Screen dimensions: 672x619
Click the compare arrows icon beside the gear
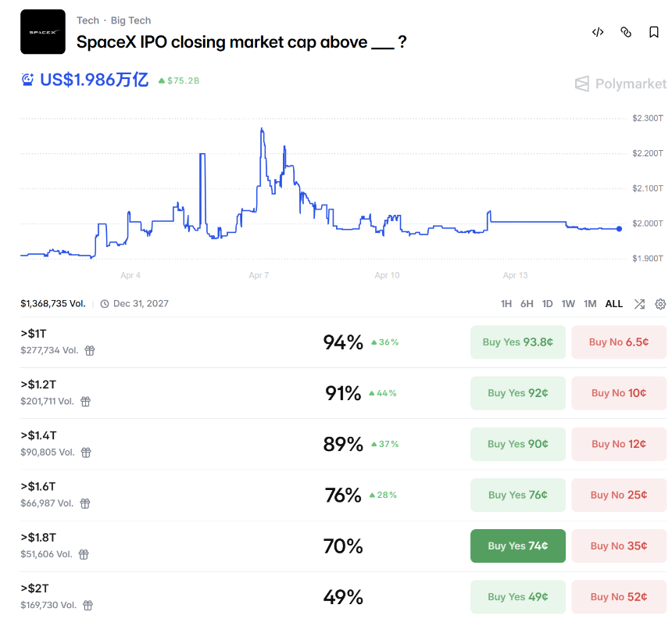click(x=639, y=303)
